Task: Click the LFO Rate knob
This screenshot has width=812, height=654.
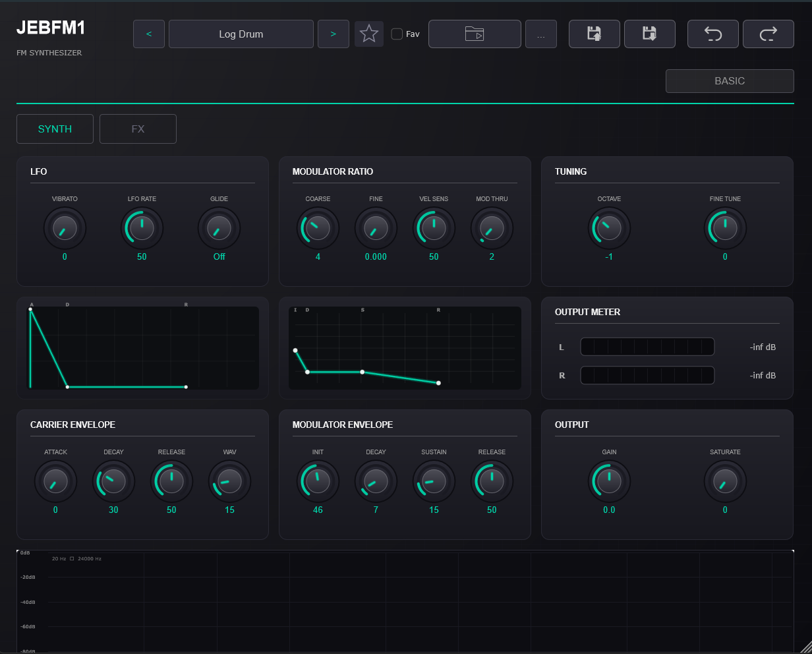Action: (x=142, y=228)
